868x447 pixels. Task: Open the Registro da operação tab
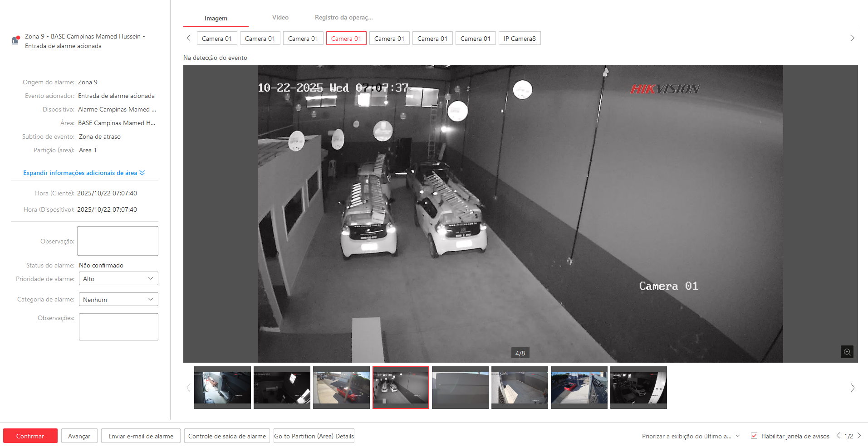(x=343, y=18)
